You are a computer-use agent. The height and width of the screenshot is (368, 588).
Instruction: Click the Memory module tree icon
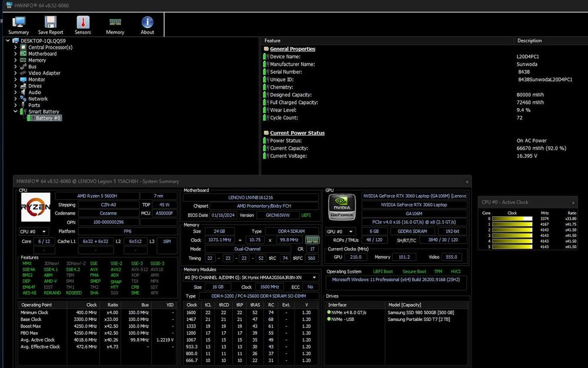pos(24,60)
